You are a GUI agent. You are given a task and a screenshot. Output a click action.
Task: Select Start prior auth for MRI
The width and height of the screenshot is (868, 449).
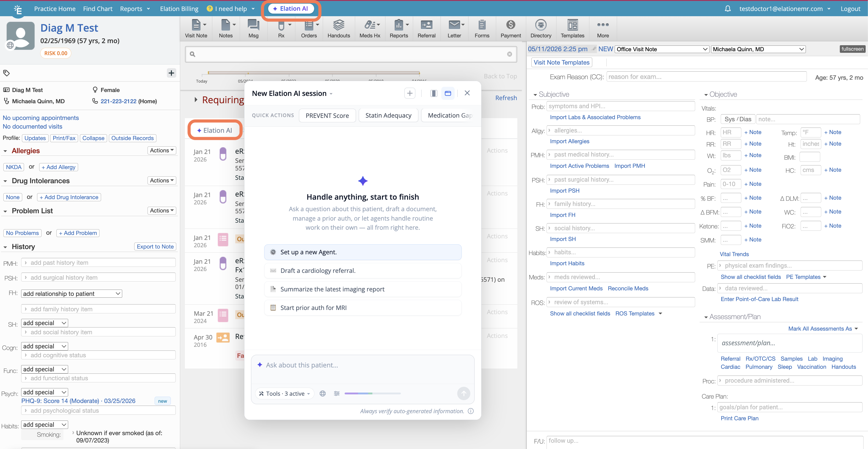362,308
